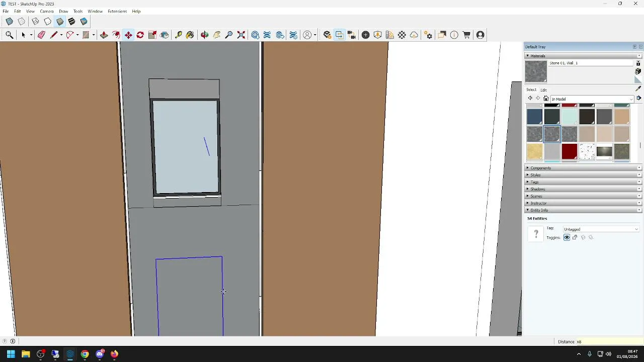The width and height of the screenshot is (644, 362).
Task: Choose the Select arrow tool
Action: [x=23, y=35]
